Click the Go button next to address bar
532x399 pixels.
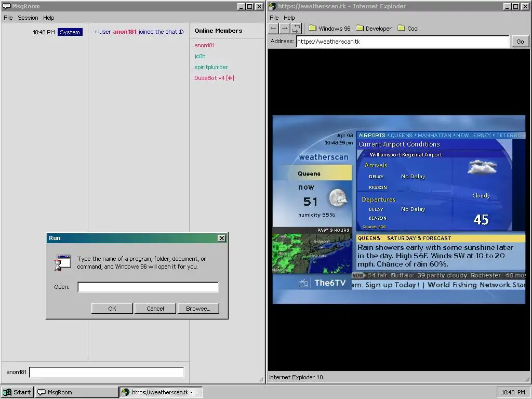click(520, 42)
